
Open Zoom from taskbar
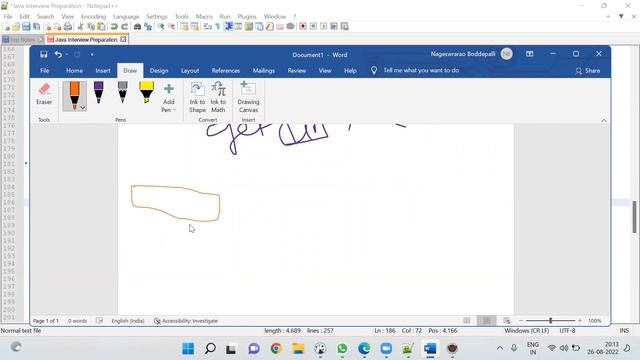(386, 349)
